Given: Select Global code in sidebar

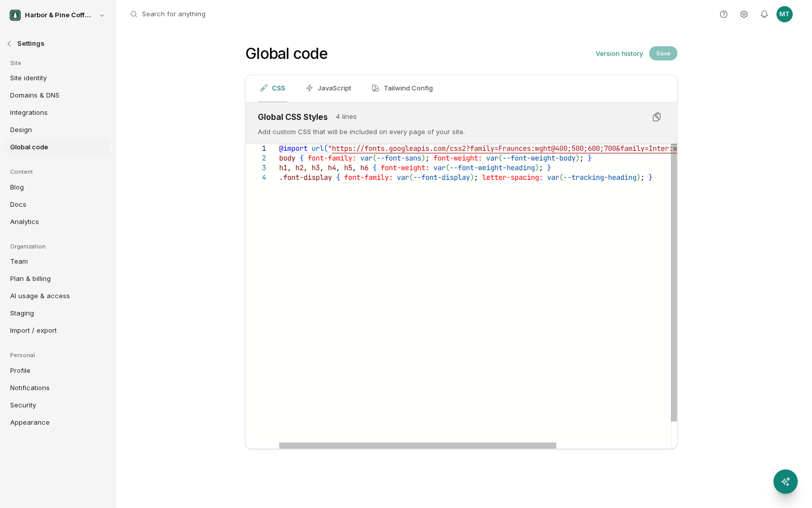Looking at the screenshot, I should click(57, 147).
